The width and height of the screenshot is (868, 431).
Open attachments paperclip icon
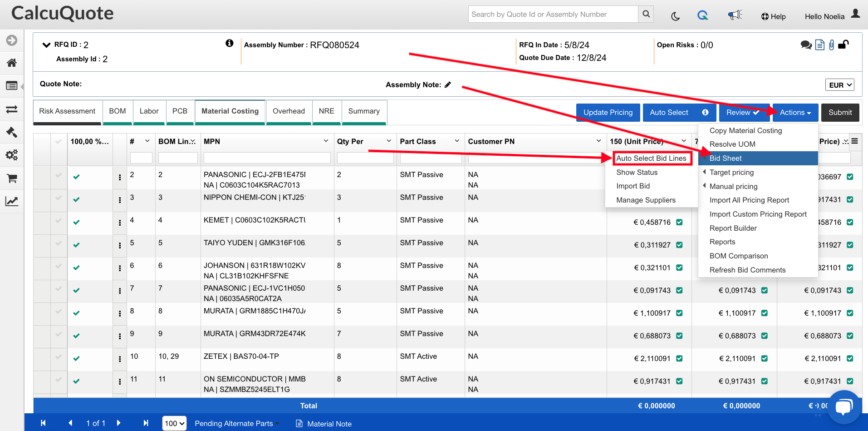pos(831,45)
